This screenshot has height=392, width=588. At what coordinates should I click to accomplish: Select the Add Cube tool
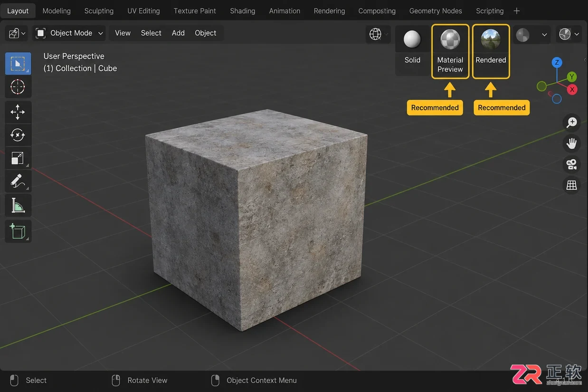click(18, 231)
